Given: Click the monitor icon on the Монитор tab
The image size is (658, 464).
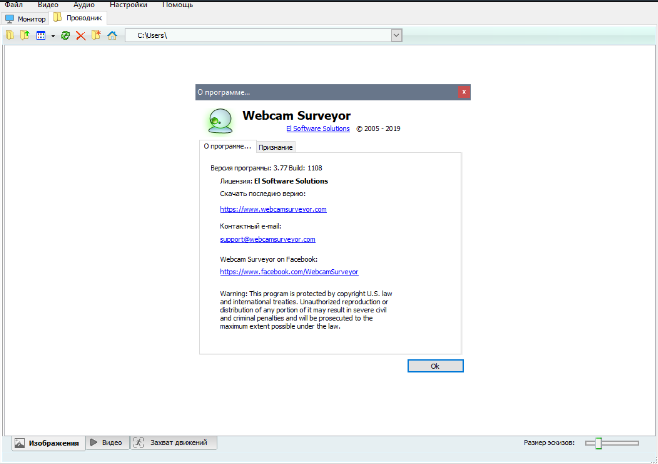Looking at the screenshot, I should pyautogui.click(x=10, y=19).
